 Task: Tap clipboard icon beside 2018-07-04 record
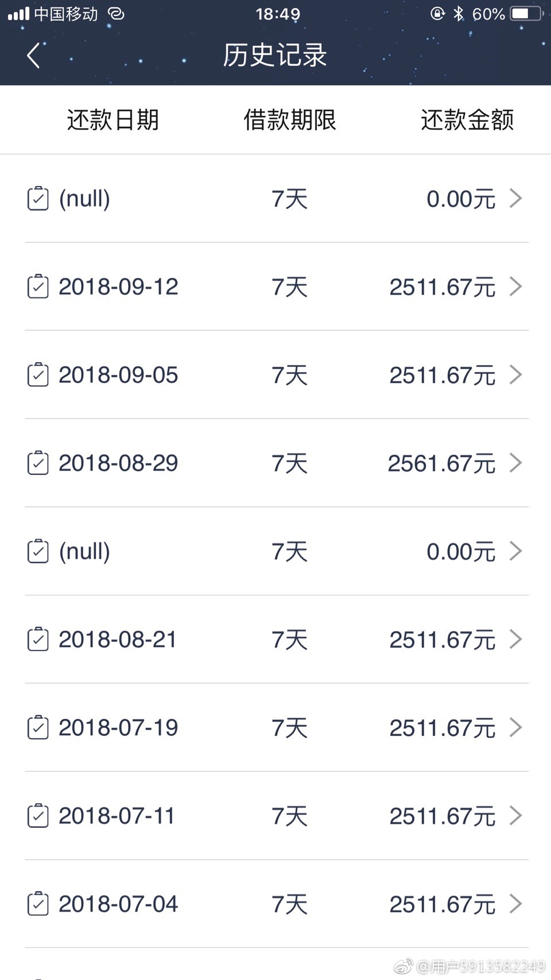click(38, 904)
